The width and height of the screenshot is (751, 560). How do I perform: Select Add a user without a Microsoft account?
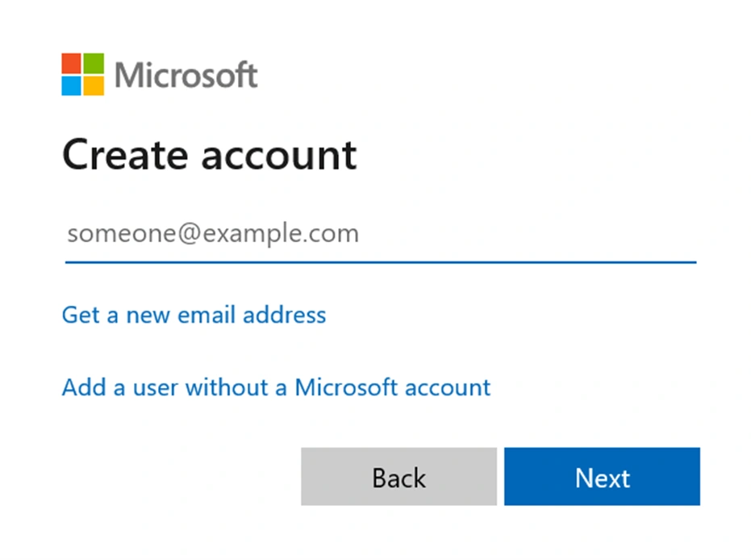coord(275,387)
